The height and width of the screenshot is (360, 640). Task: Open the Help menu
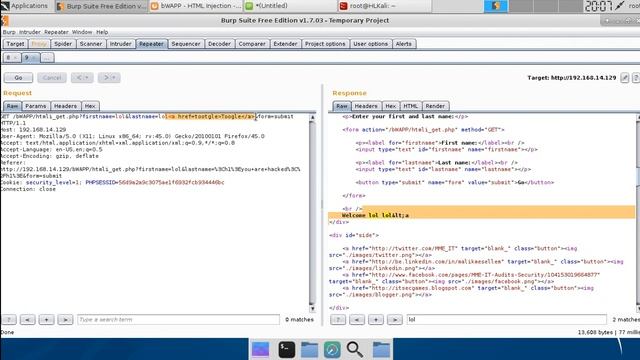tap(102, 32)
